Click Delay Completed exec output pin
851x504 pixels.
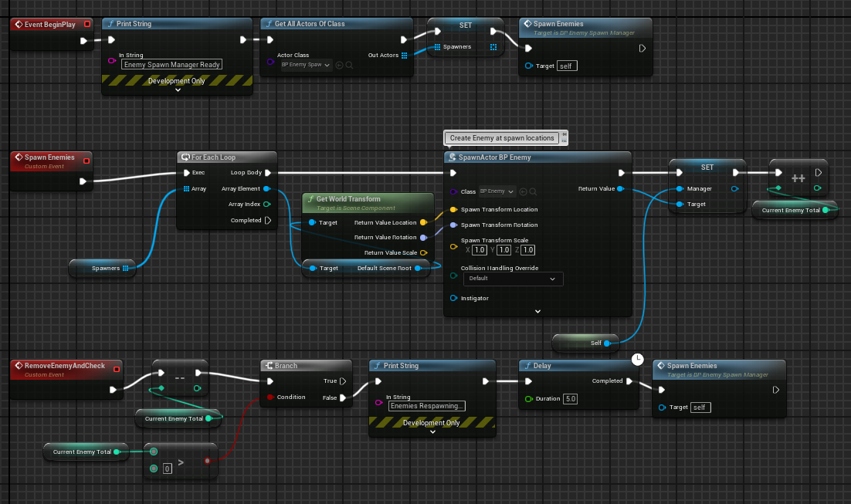point(629,381)
